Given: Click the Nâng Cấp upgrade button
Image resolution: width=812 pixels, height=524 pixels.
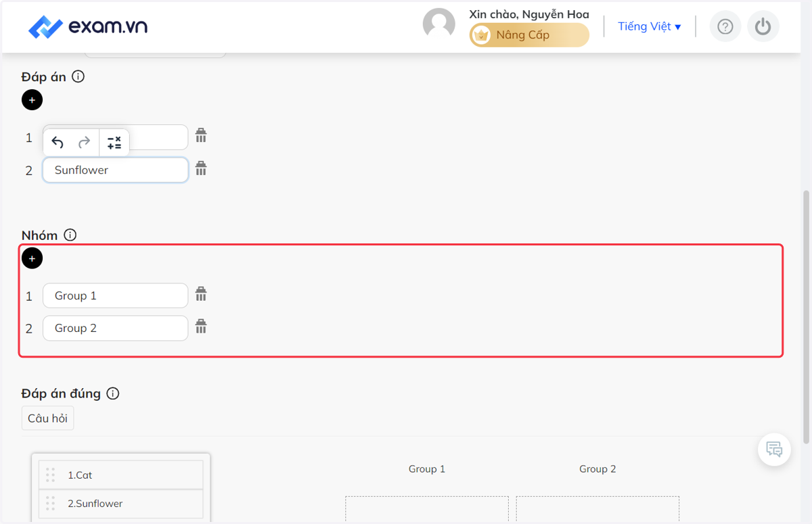Looking at the screenshot, I should (529, 35).
